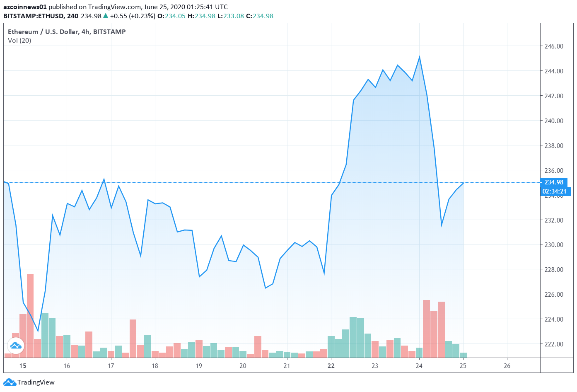Open the TradingView logo link below the chart

[29, 382]
